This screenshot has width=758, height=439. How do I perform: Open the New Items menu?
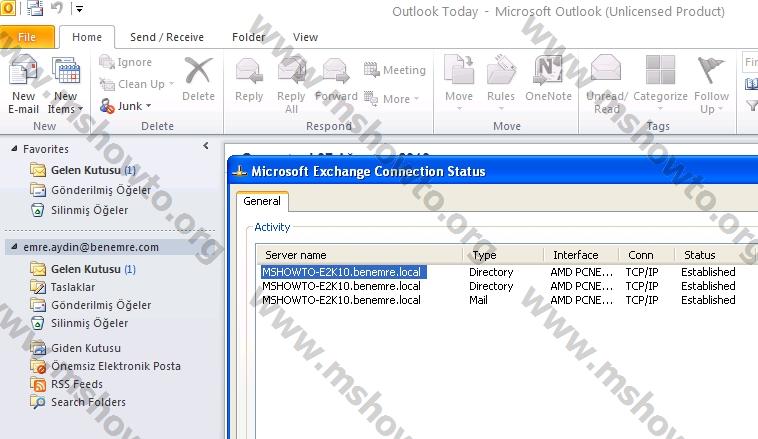click(x=65, y=84)
